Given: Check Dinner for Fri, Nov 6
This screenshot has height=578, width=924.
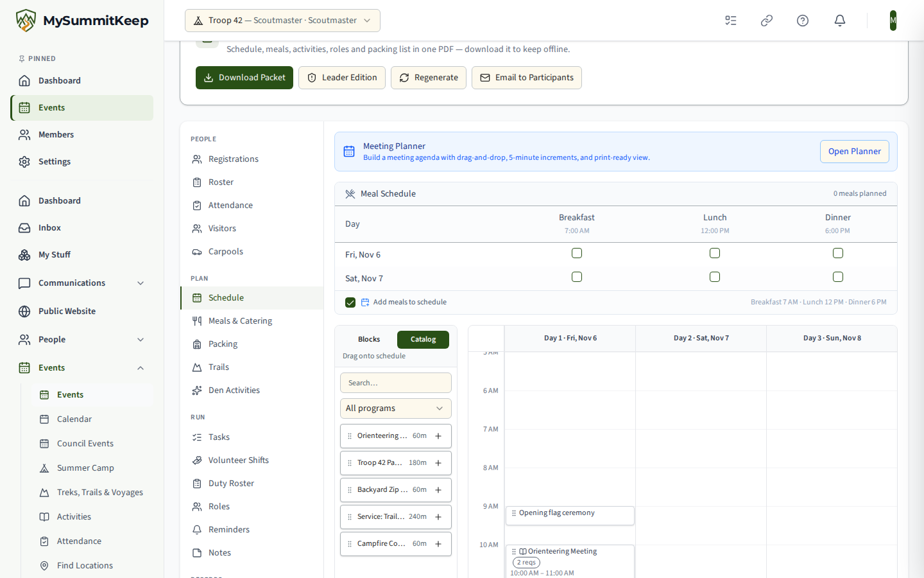Looking at the screenshot, I should click(838, 253).
